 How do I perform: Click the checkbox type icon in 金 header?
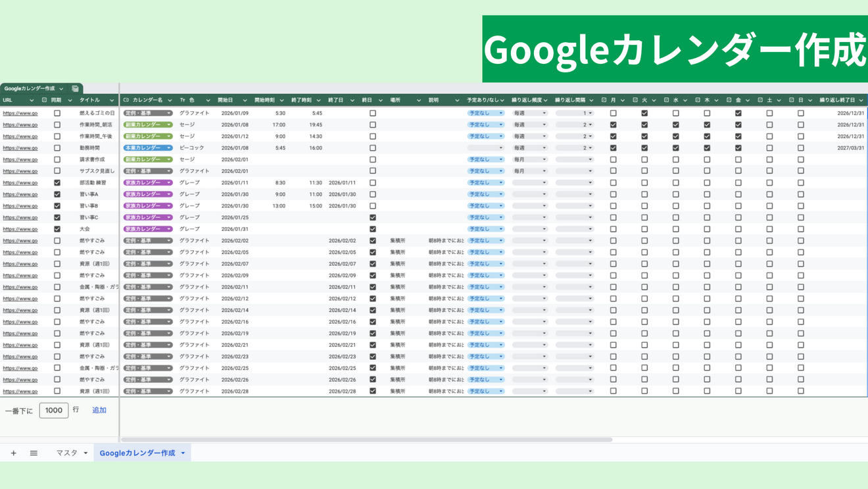pyautogui.click(x=729, y=100)
